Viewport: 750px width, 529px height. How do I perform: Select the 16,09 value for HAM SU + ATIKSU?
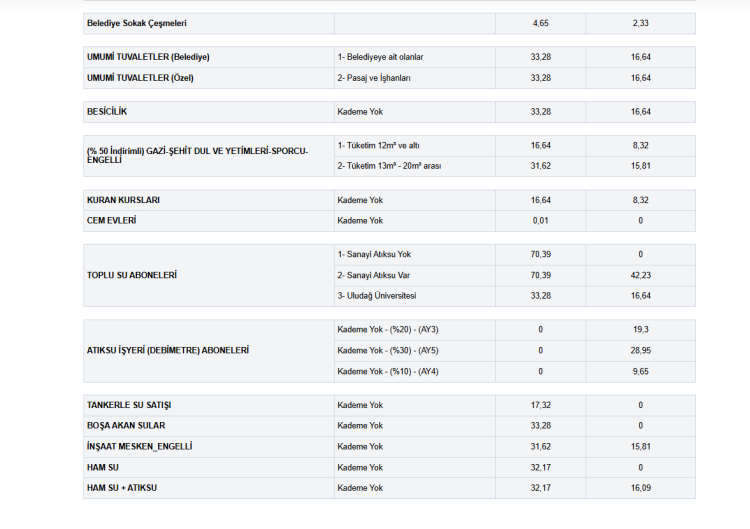(x=640, y=488)
